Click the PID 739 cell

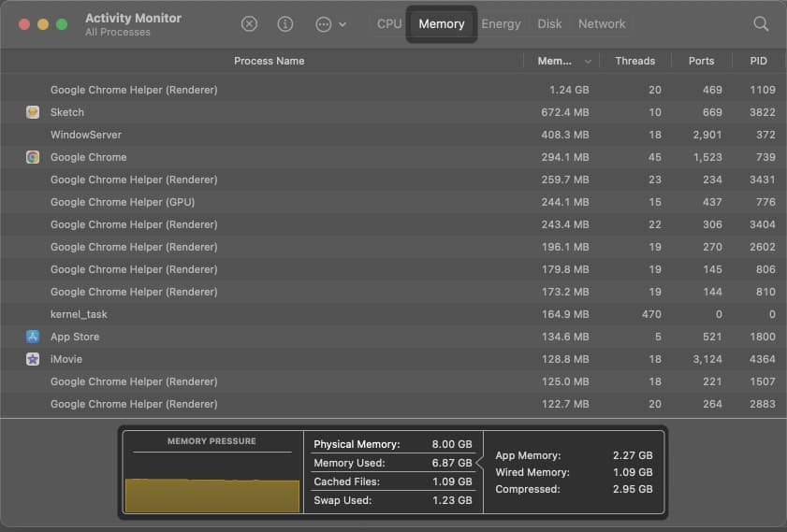click(765, 157)
